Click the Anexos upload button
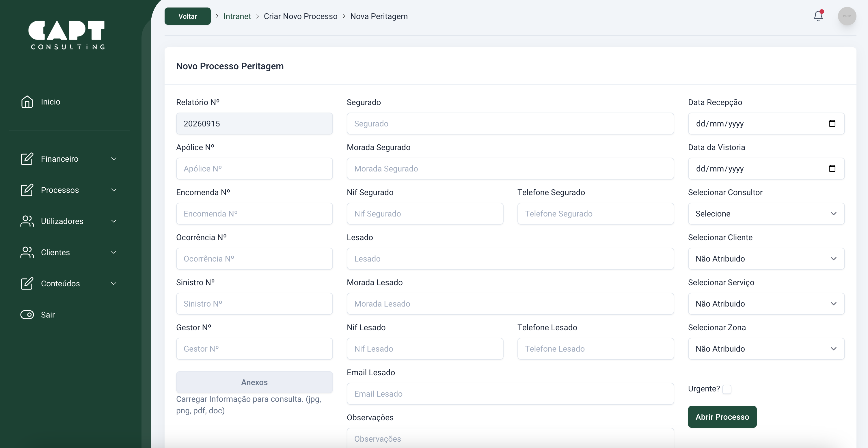Image resolution: width=868 pixels, height=448 pixels. (254, 382)
